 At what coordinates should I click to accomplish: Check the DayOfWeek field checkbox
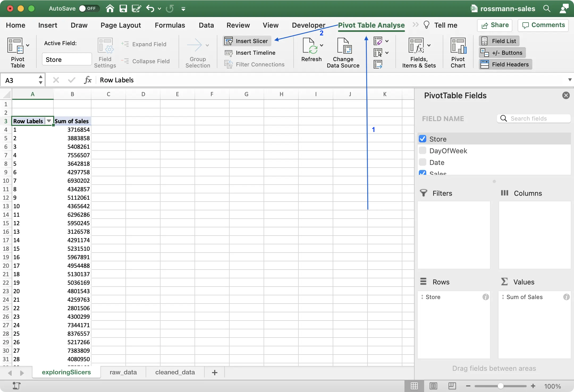click(x=423, y=151)
